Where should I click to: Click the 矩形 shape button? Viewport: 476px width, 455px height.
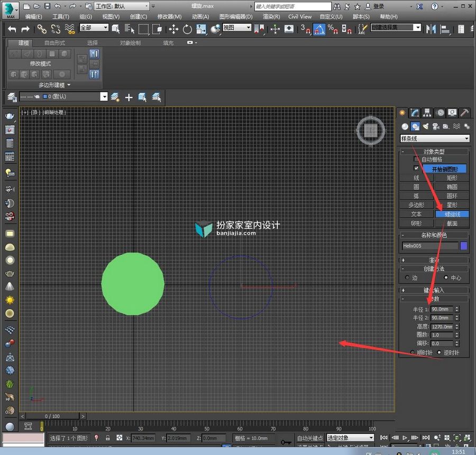click(x=452, y=178)
